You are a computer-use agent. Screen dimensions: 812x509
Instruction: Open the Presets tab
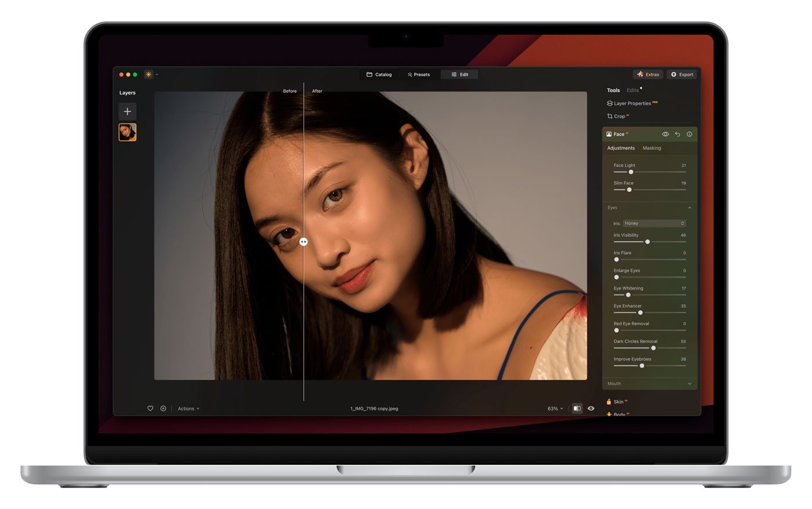(x=419, y=74)
